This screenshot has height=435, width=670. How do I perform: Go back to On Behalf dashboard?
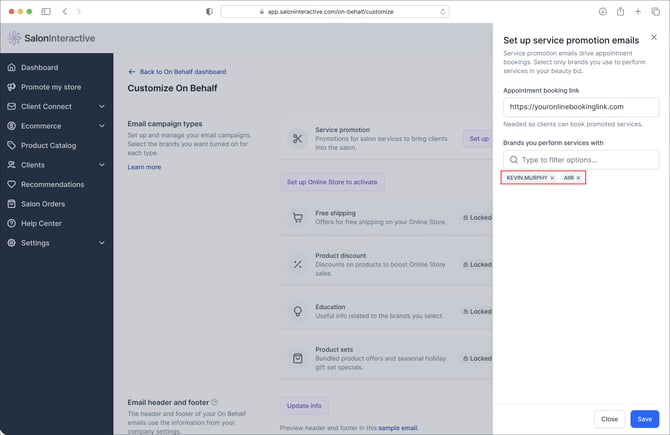tap(177, 72)
